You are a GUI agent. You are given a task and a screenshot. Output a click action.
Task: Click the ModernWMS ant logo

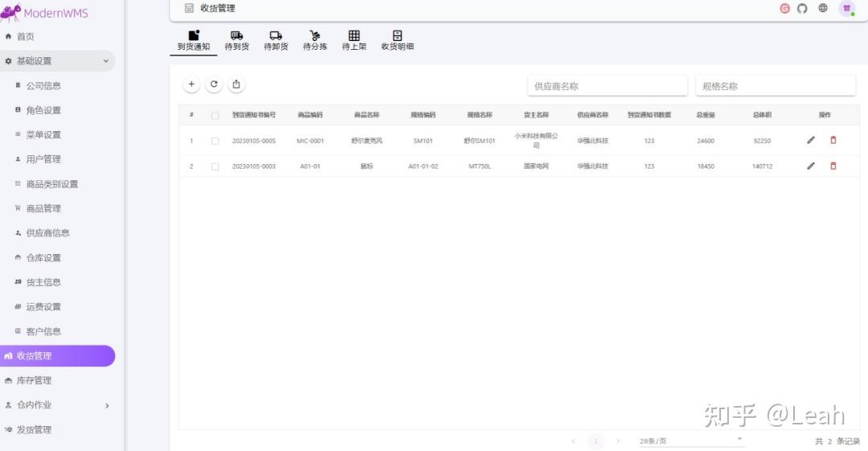(10, 12)
